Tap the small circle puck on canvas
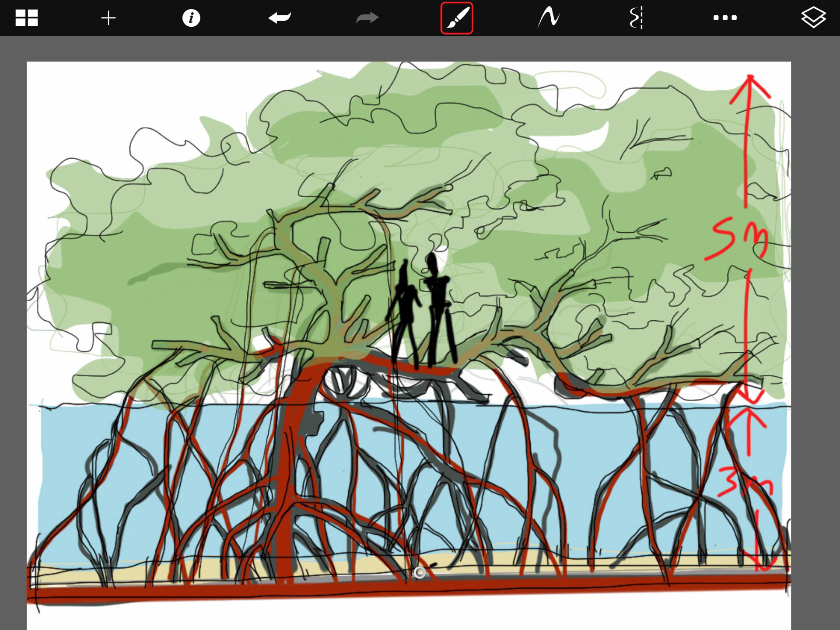Screen dimensions: 840x630 [x=420, y=572]
